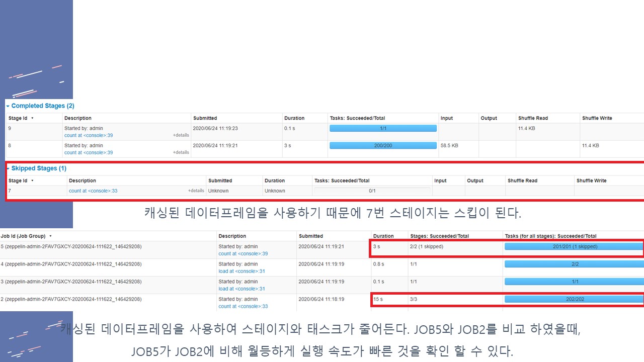Click the 0.8 s duration of job 4
The height and width of the screenshot is (362, 644).
pos(379,264)
